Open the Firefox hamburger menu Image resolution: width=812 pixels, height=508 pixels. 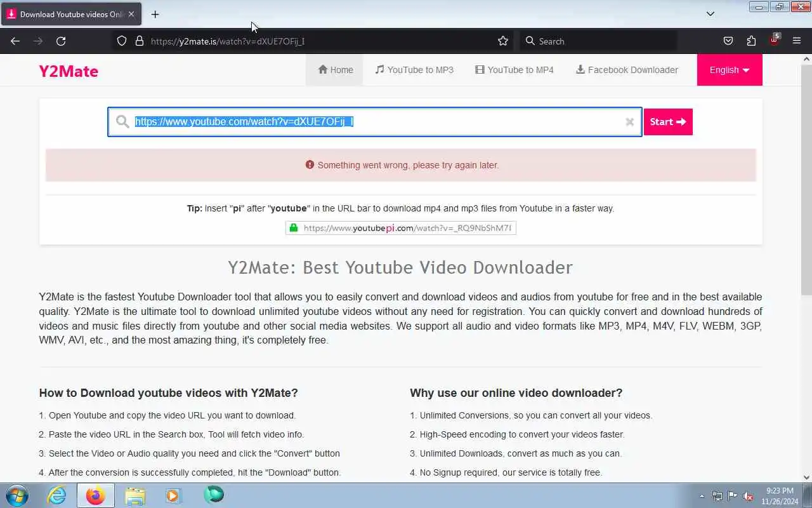(797, 41)
